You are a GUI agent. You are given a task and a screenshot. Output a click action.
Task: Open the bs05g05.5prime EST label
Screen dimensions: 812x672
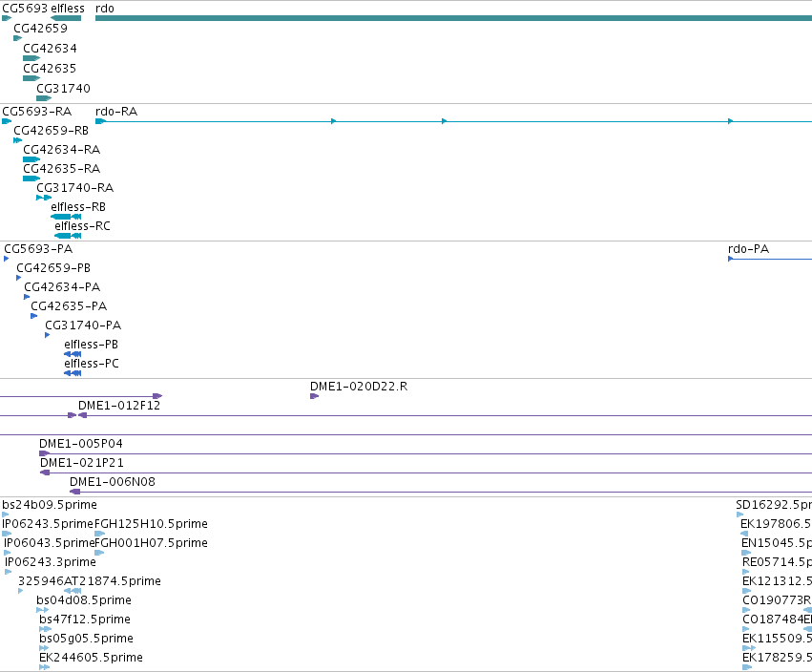click(86, 639)
